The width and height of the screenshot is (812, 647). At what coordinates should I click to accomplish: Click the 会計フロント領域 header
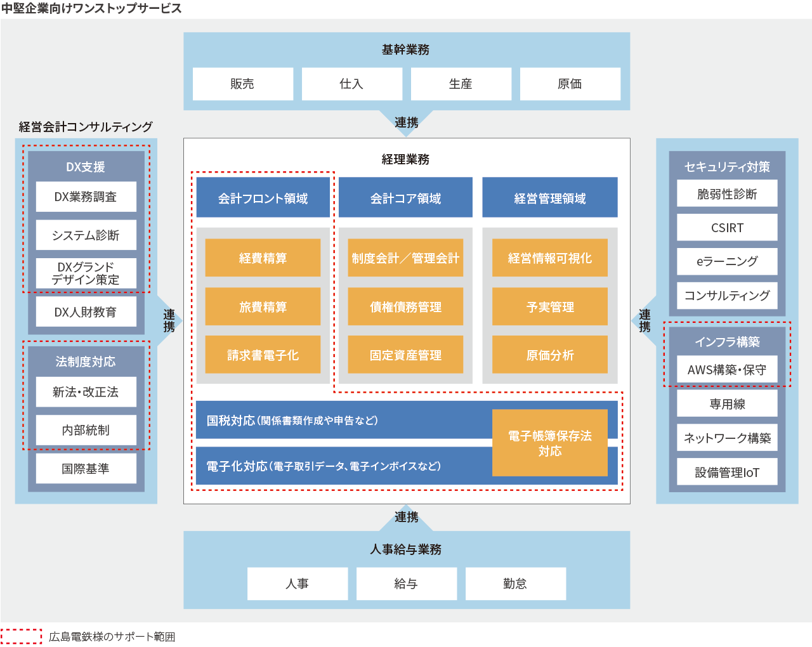point(263,198)
